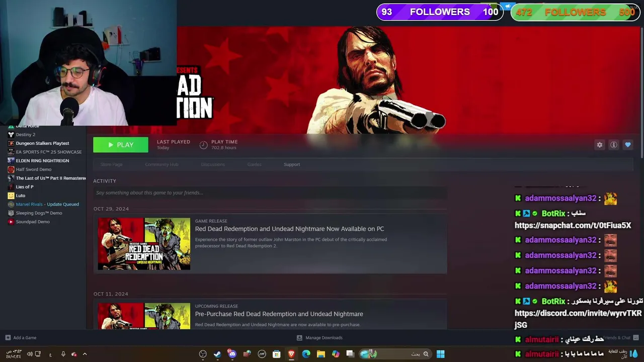Open Microsoft Store from the taskbar
This screenshot has width=644, height=362.
[x=276, y=354]
